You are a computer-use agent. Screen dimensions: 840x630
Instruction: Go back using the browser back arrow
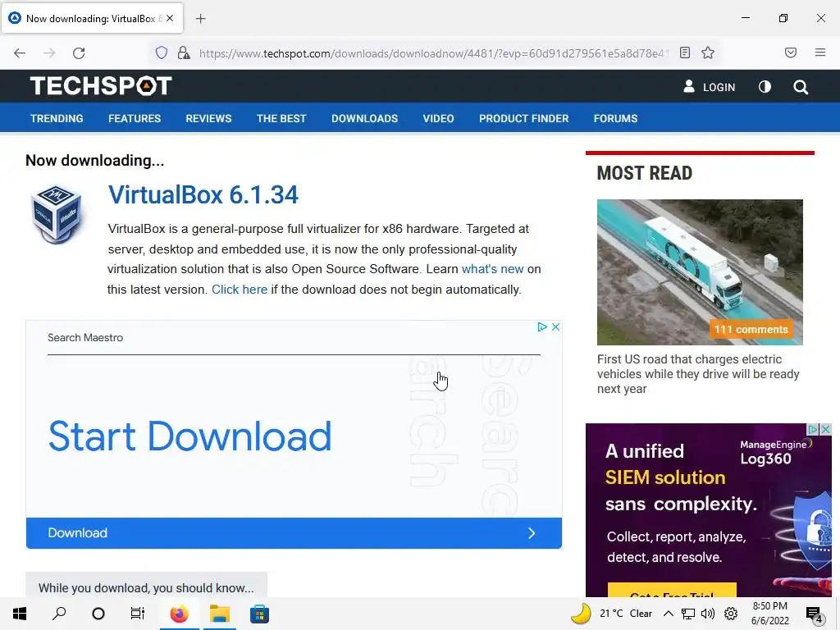(20, 52)
